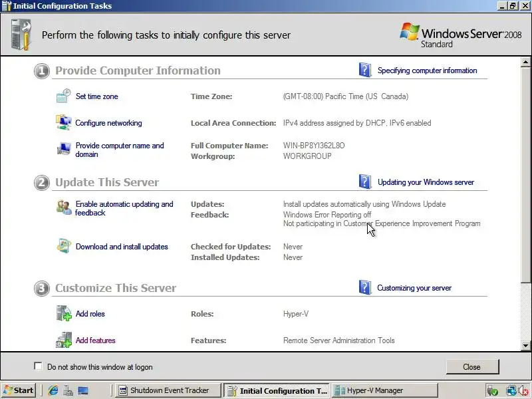Minimize the Initial Configuration Tasks window

(x=502, y=6)
